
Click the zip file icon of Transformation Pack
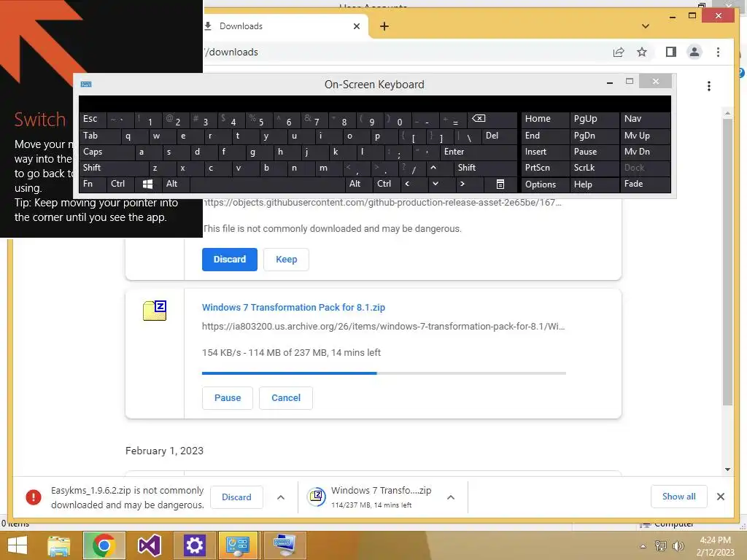tap(155, 311)
